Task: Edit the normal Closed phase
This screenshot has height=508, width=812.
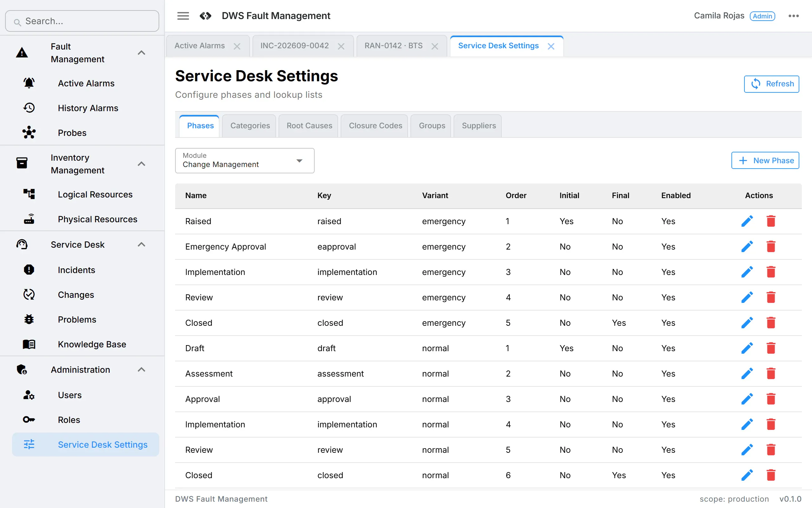Action: point(747,475)
